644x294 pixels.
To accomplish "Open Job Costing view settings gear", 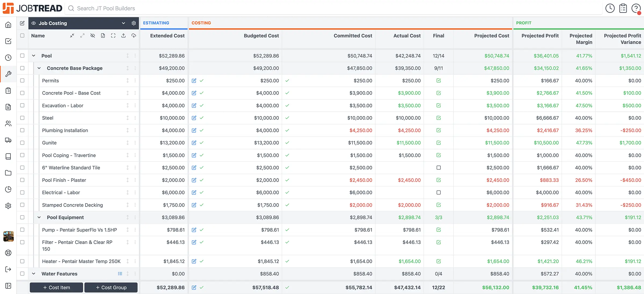I will (x=134, y=23).
